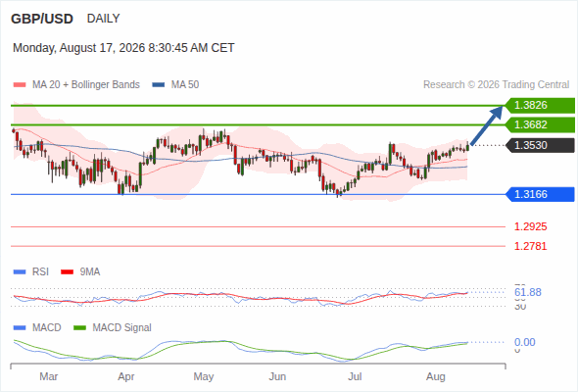578x392 pixels.
Task: Select the blue 1.3166 pivot price tag
Action: point(540,194)
